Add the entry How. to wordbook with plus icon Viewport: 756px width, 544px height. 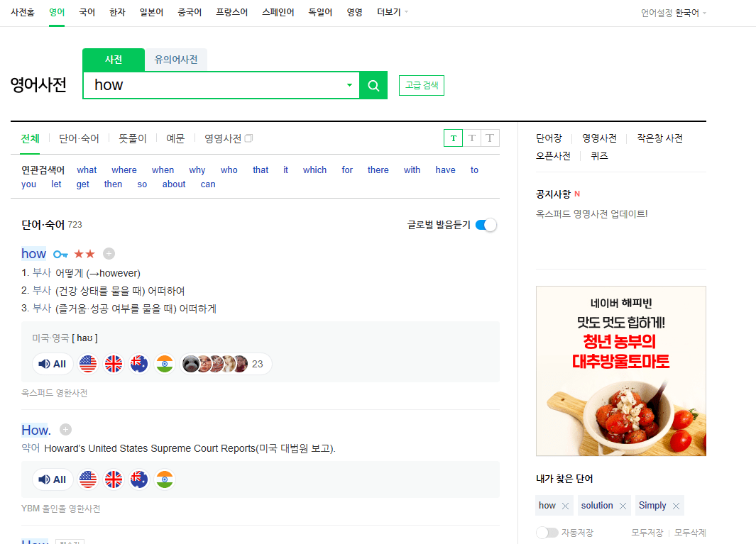(x=65, y=429)
